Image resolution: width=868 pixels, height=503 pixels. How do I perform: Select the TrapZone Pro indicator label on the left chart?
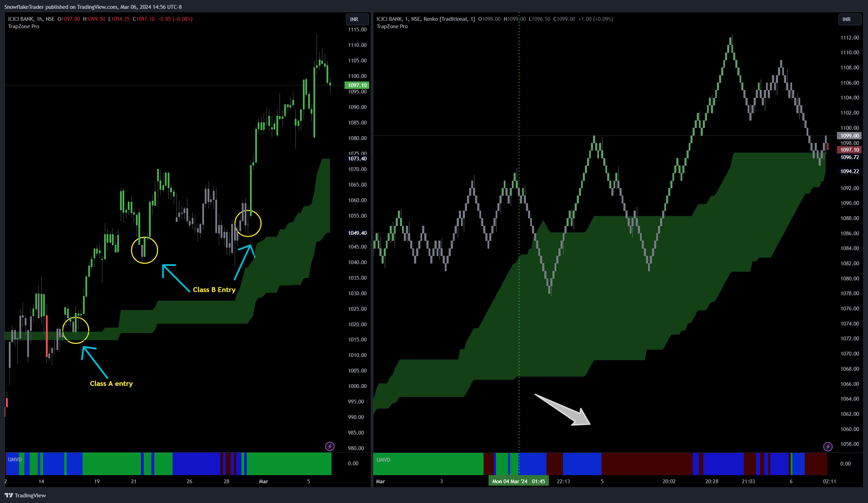24,26
